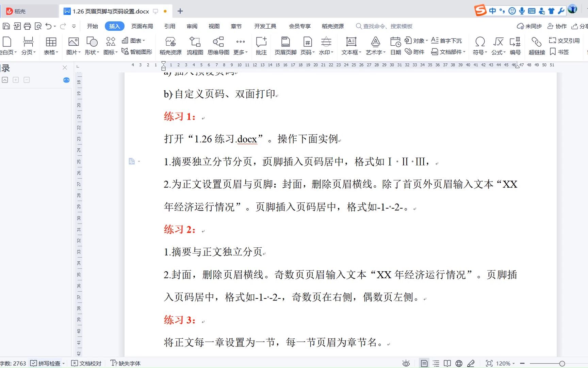Insert a 流程图 flowchart
Screen dimensions: 588x368
pos(195,46)
